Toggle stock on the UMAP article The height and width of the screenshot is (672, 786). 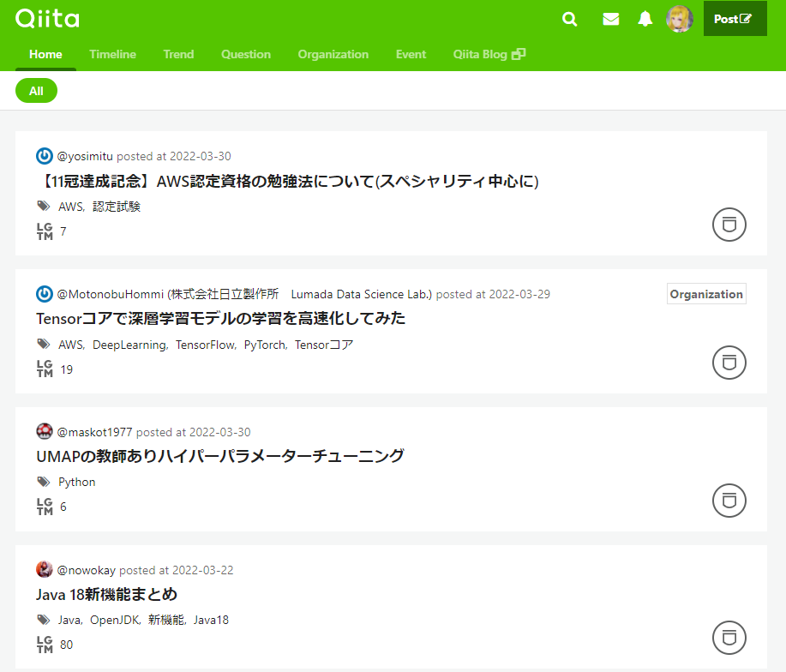coord(729,501)
